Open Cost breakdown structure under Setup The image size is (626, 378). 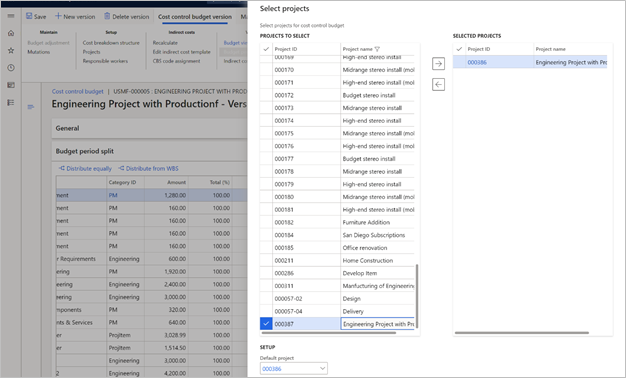click(x=111, y=43)
